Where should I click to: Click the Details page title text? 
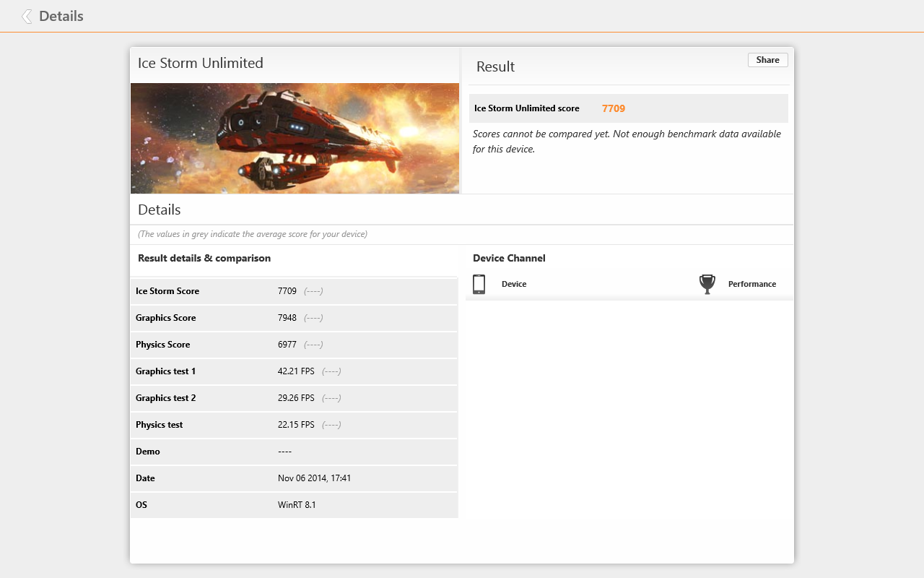[x=61, y=16]
